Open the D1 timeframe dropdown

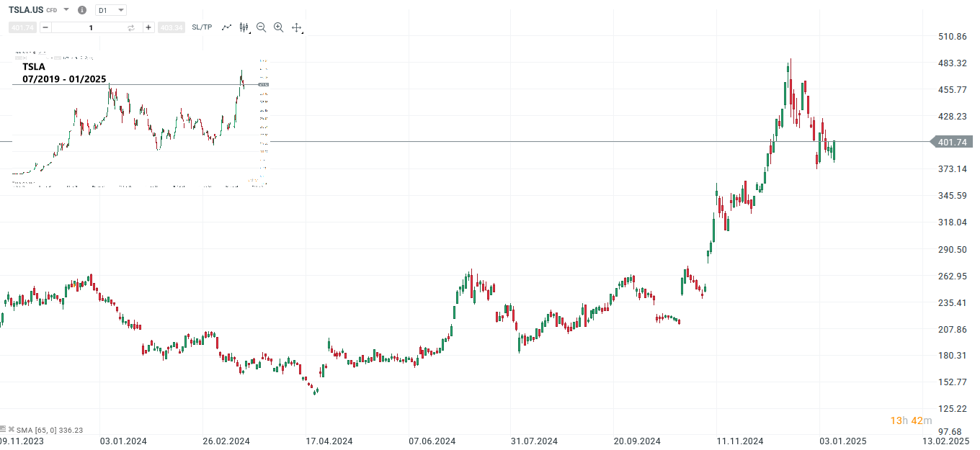[110, 10]
